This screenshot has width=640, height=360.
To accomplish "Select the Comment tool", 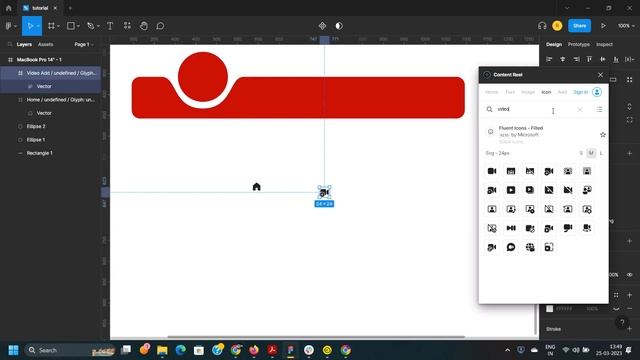I will coord(160,26).
